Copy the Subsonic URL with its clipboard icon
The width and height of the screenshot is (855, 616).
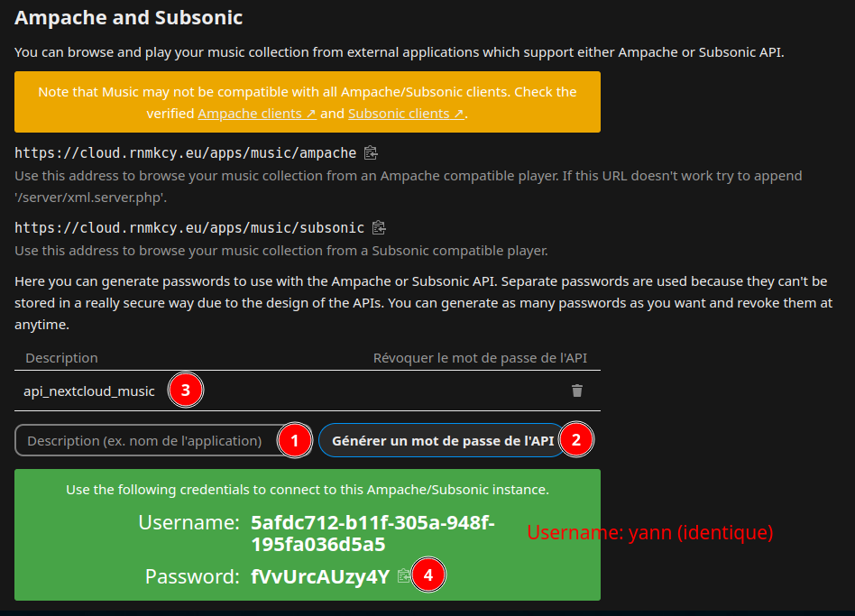[x=380, y=227]
